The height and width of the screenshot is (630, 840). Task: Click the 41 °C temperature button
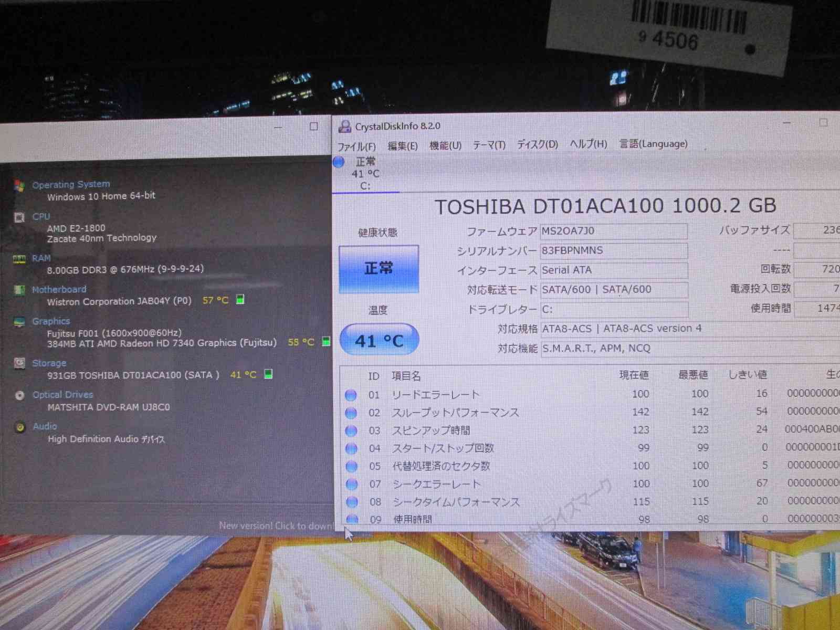[x=379, y=340]
